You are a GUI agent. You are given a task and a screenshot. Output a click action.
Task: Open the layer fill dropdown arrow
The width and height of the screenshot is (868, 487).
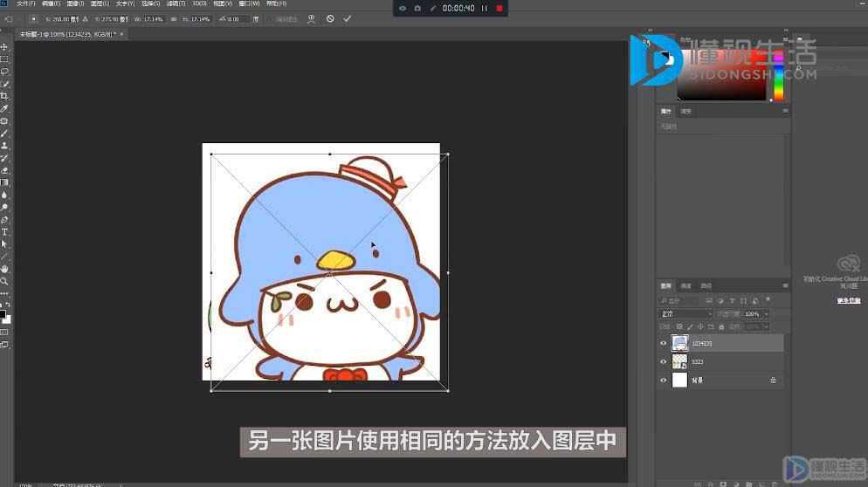tap(766, 327)
